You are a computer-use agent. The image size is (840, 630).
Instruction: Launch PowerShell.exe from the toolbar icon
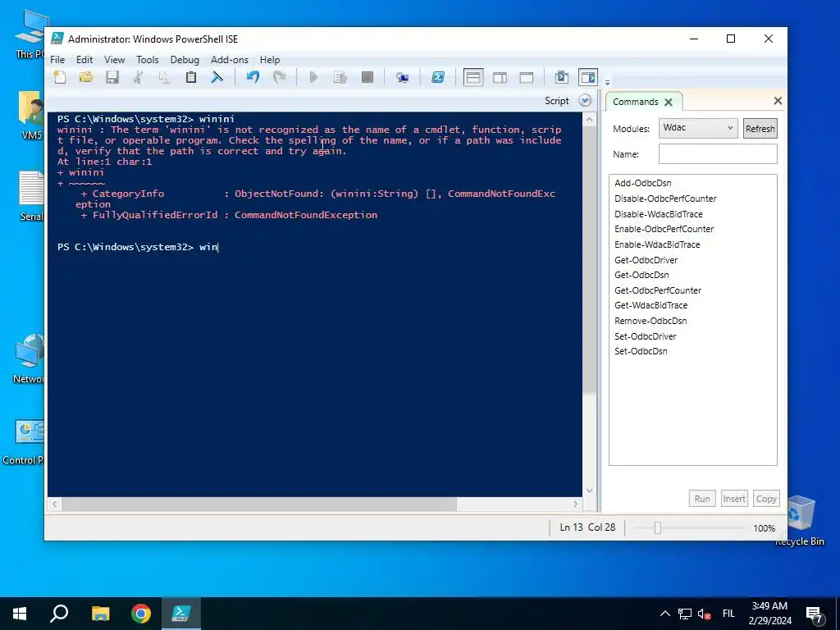[x=438, y=78]
